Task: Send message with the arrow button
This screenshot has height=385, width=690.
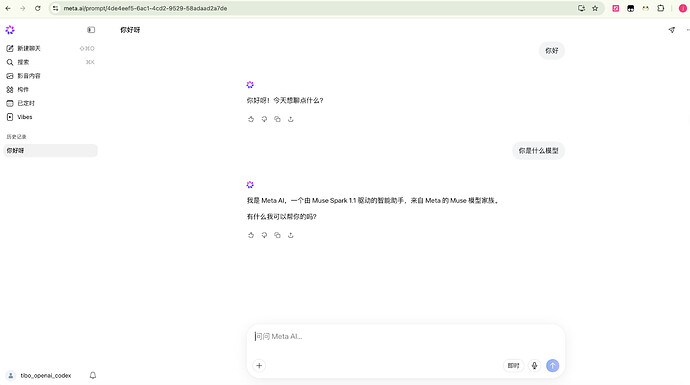Action: 553,366
